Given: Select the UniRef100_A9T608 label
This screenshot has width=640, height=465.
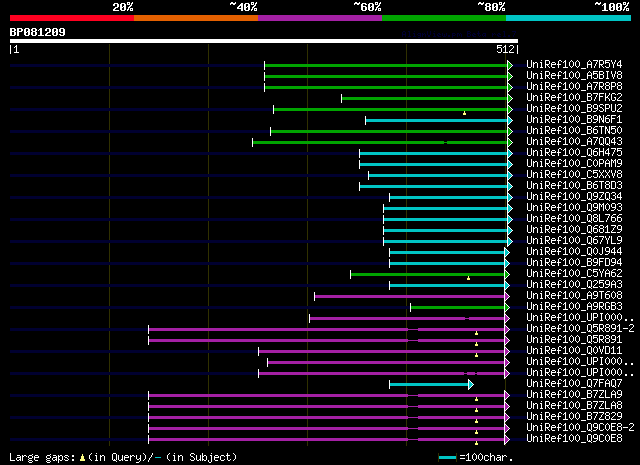Looking at the screenshot, I should (574, 296).
